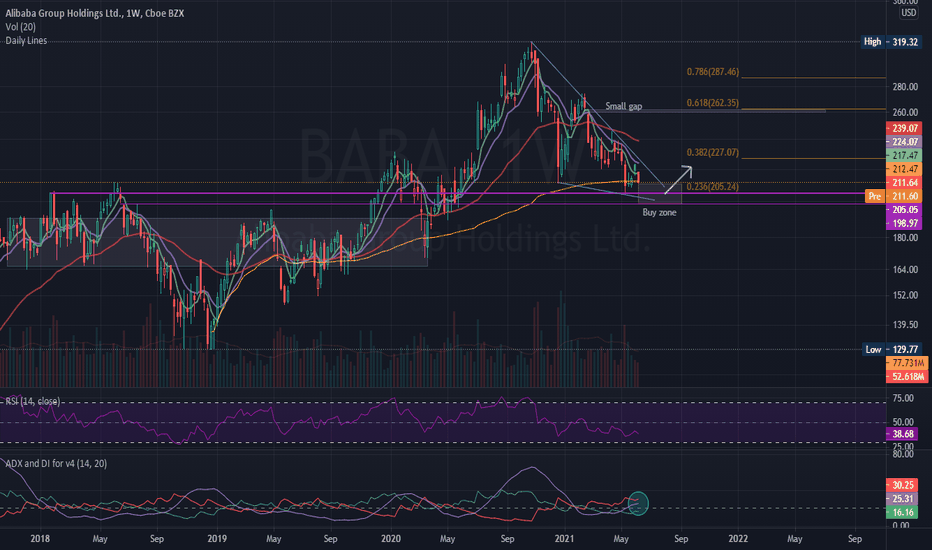932x550 pixels.
Task: Select the 0.236(205.24) Fibonacci level label
Action: [713, 186]
